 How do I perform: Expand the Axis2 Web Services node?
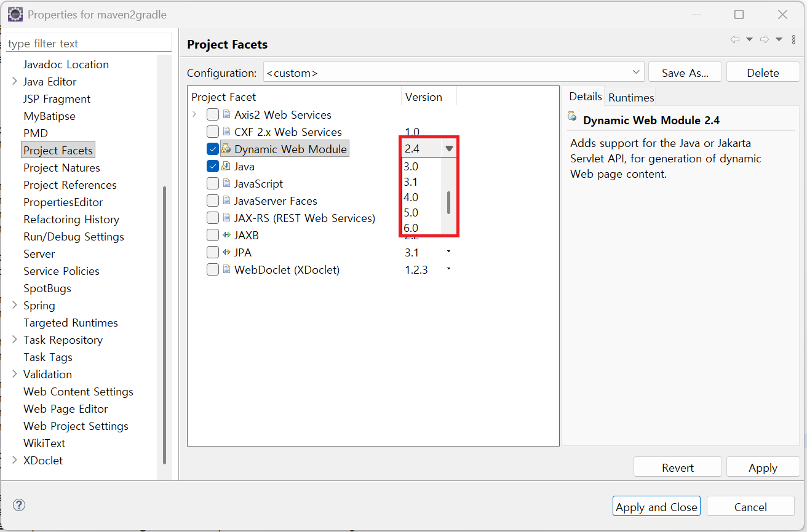coord(194,114)
